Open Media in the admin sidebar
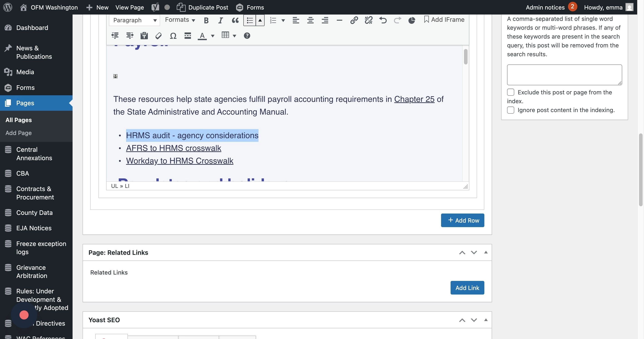This screenshot has width=644, height=339. pyautogui.click(x=25, y=72)
